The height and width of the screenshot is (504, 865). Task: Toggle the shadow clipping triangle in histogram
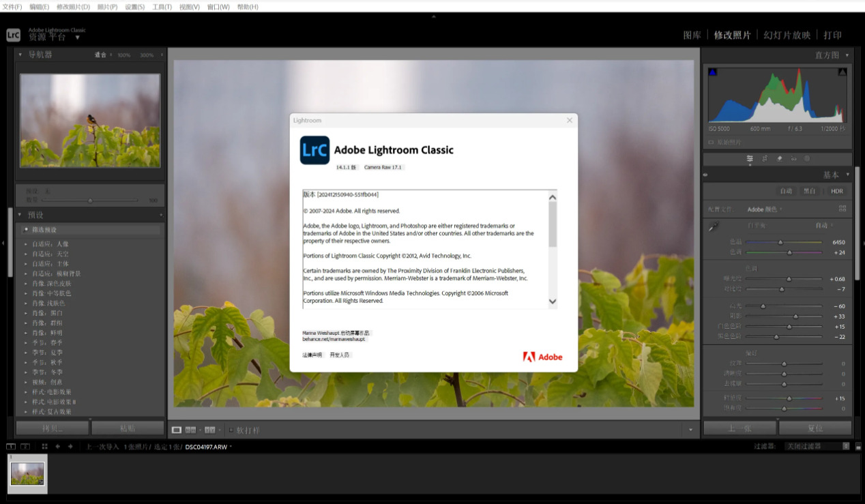click(x=713, y=72)
